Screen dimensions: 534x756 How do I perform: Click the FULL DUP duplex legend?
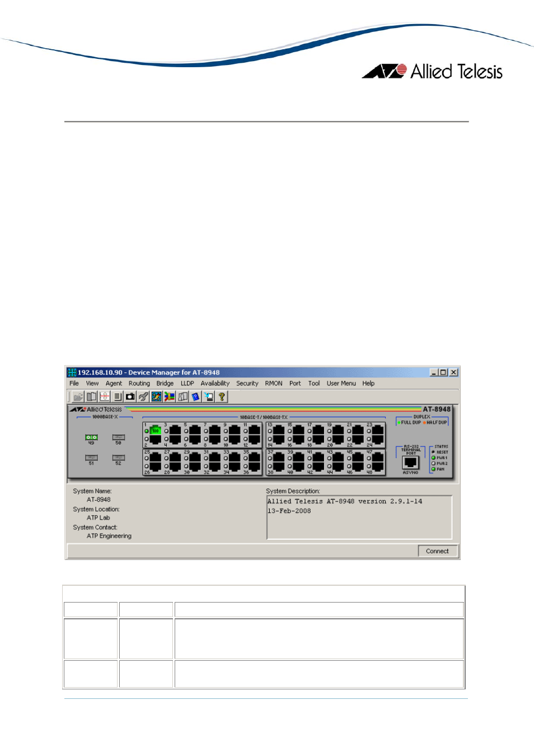409,423
